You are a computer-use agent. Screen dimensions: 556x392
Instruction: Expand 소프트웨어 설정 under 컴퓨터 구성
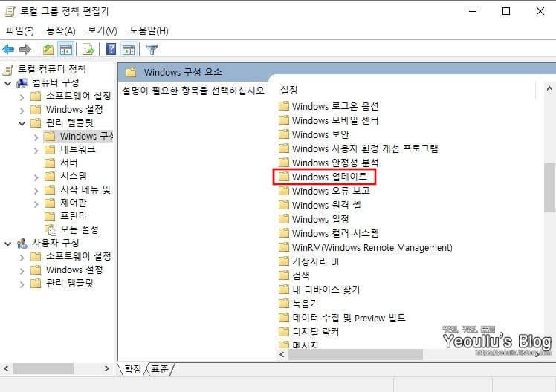[x=22, y=97]
